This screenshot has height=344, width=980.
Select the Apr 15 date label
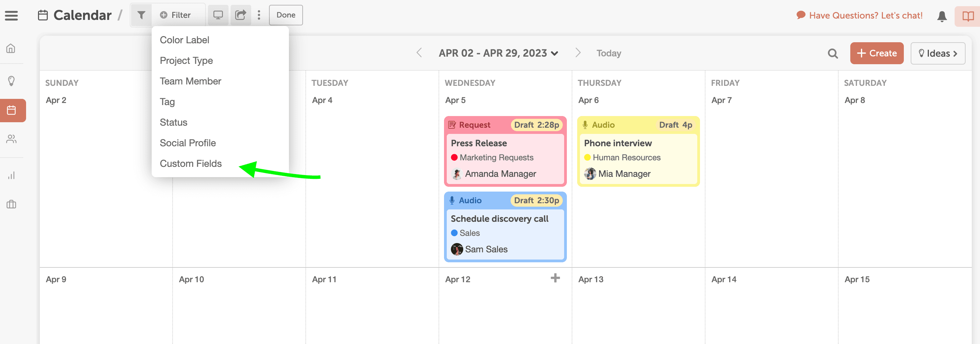(857, 279)
